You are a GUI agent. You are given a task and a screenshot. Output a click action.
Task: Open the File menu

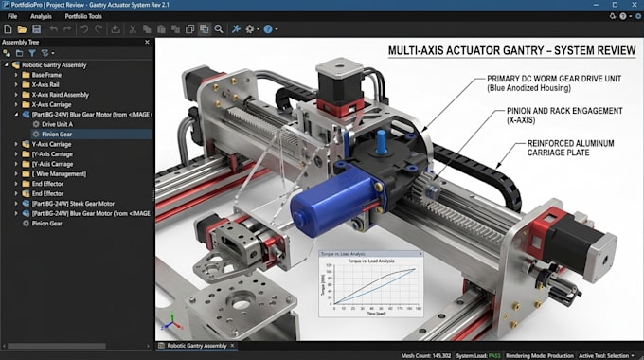click(x=12, y=16)
